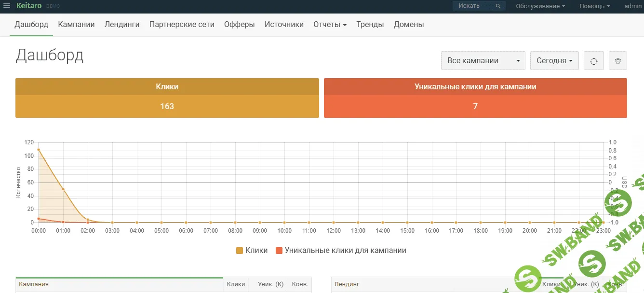644x293 pixels.
Task: Switch to the Кампании tab
Action: [76, 25]
